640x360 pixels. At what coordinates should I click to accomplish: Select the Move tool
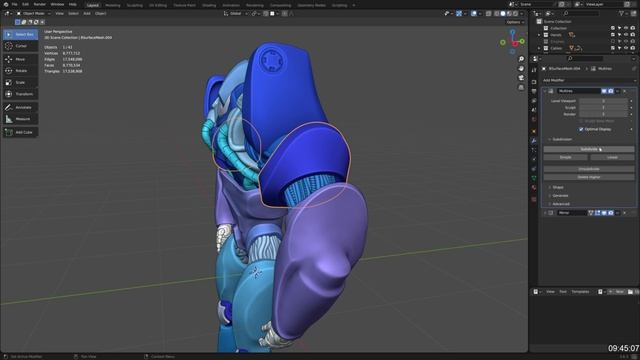20,59
